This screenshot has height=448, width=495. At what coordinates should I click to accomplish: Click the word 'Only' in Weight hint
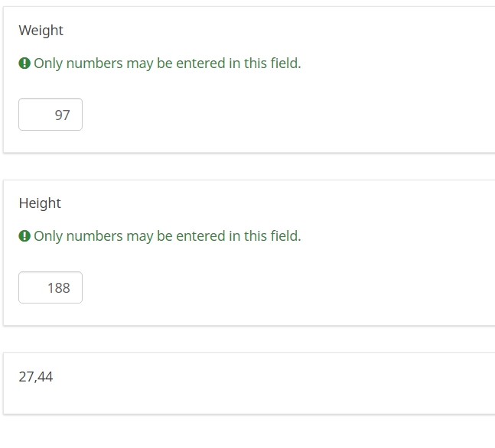(x=47, y=63)
